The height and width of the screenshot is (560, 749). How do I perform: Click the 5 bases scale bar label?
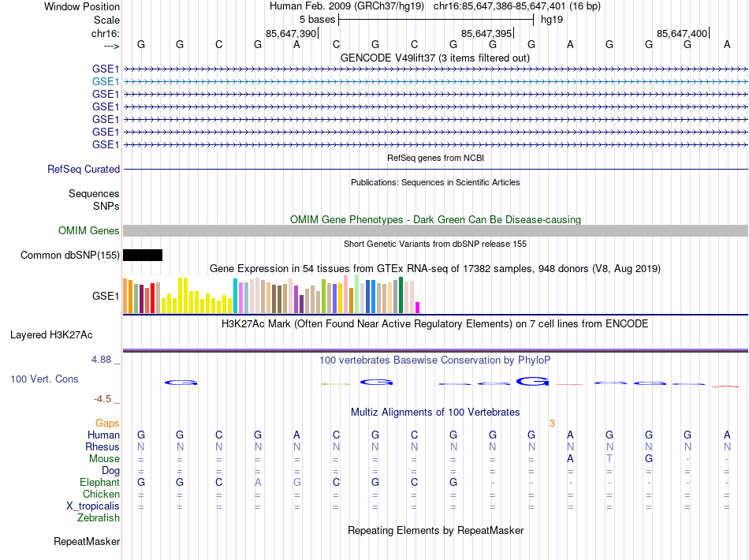pos(317,20)
